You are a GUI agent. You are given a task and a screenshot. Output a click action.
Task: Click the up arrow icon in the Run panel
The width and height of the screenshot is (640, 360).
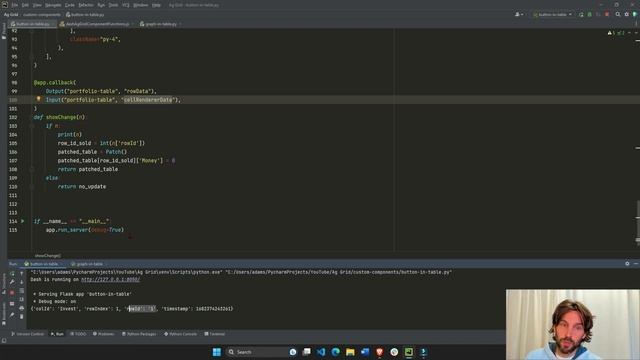22,273
